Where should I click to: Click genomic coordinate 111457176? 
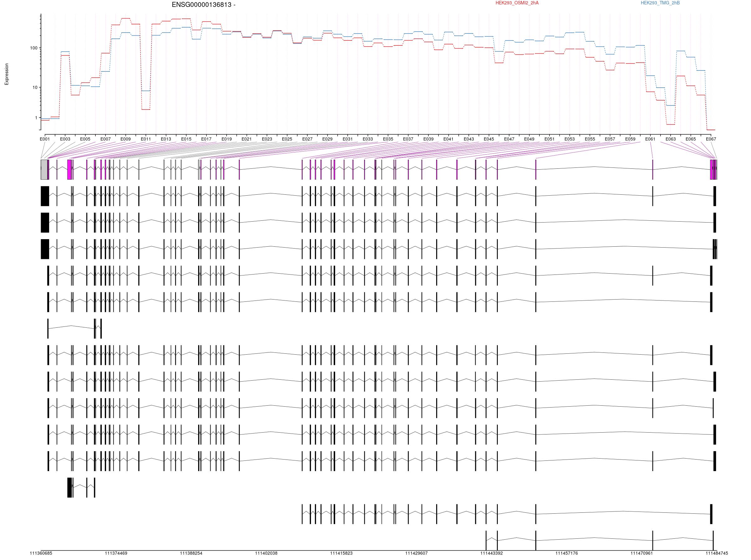tap(567, 553)
